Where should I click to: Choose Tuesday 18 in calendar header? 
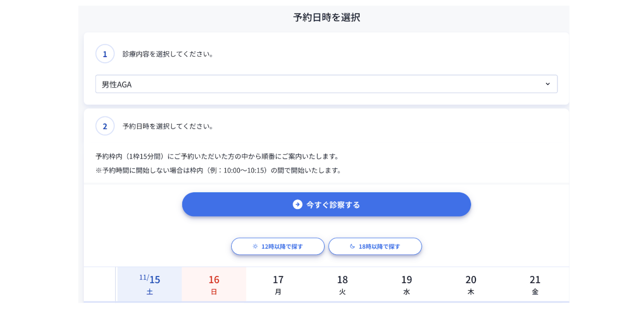(342, 284)
